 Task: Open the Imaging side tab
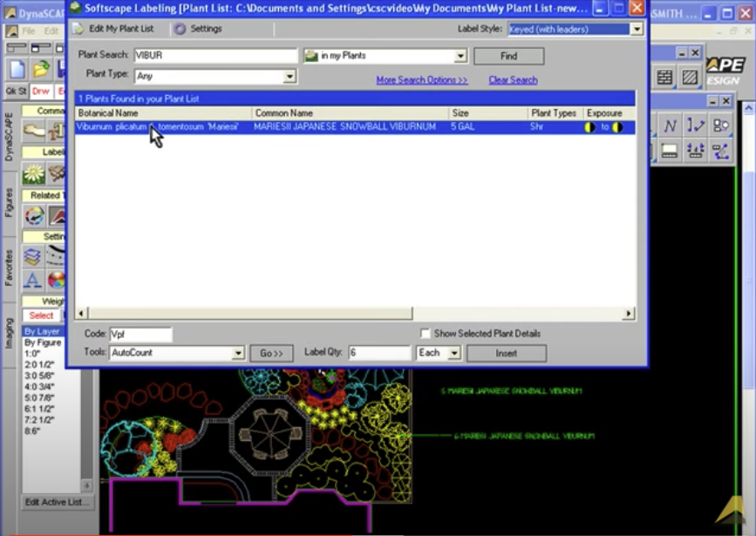[10, 333]
